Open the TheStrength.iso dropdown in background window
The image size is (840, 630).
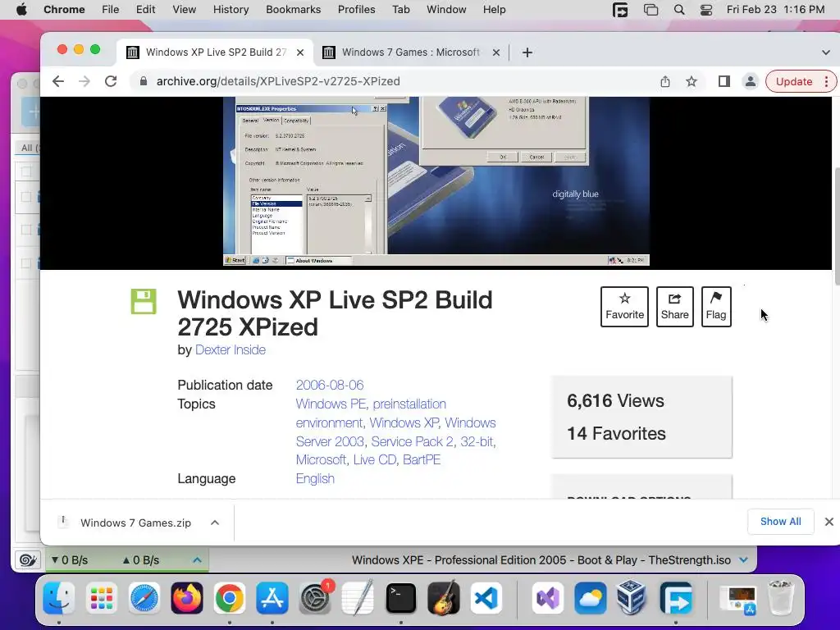743,559
